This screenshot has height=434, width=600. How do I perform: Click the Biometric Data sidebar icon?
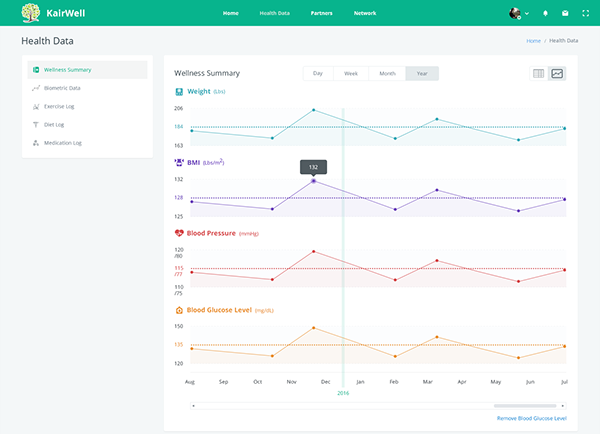tap(36, 88)
